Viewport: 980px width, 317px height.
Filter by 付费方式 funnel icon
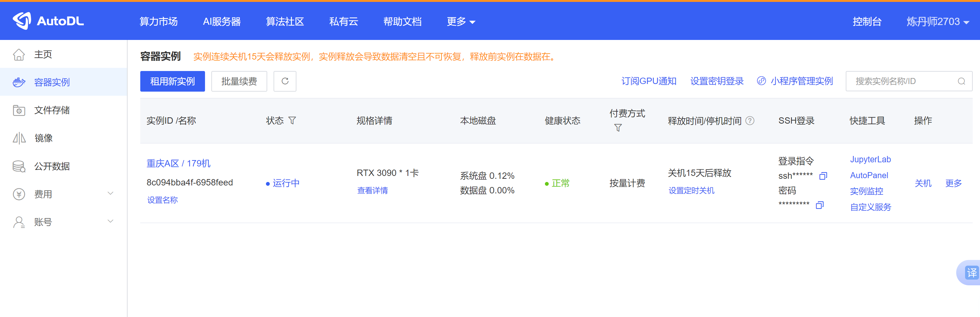[x=618, y=128]
